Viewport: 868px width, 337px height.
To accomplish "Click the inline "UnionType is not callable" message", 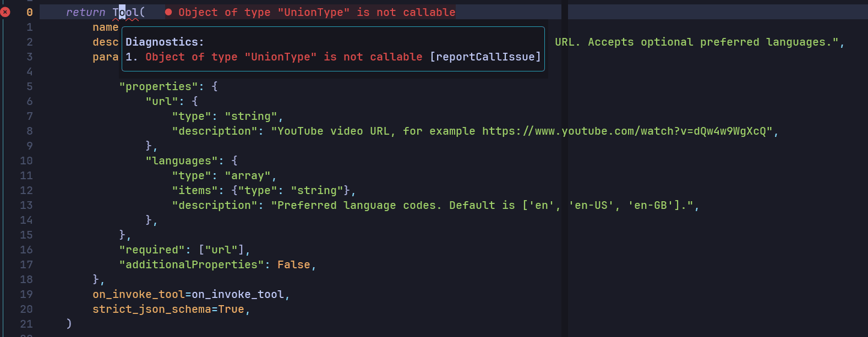I will (x=317, y=12).
